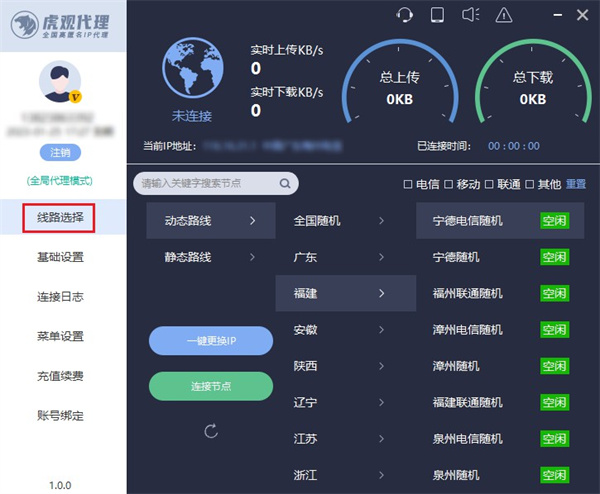This screenshot has width=600, height=494.
Task: Open 基础设置 in the sidebar
Action: (60, 257)
